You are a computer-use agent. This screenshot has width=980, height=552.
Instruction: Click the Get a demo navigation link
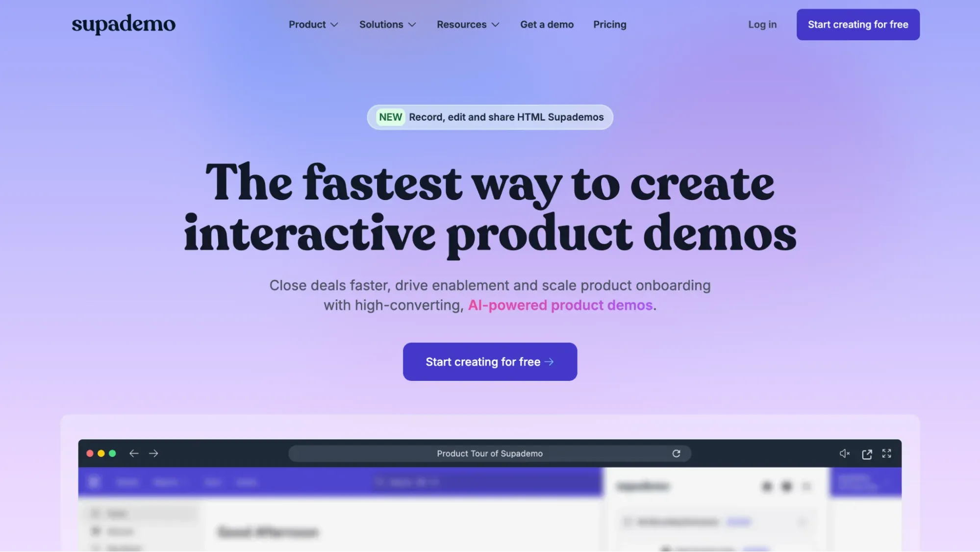coord(547,24)
